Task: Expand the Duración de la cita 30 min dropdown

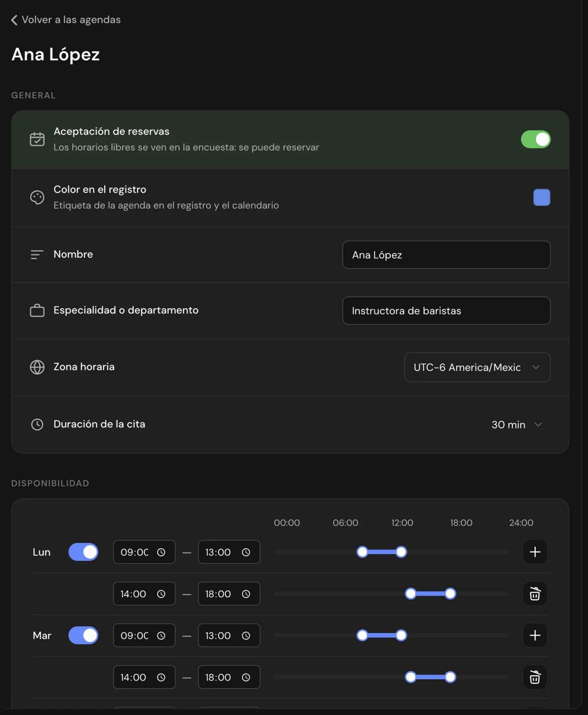Action: 517,425
